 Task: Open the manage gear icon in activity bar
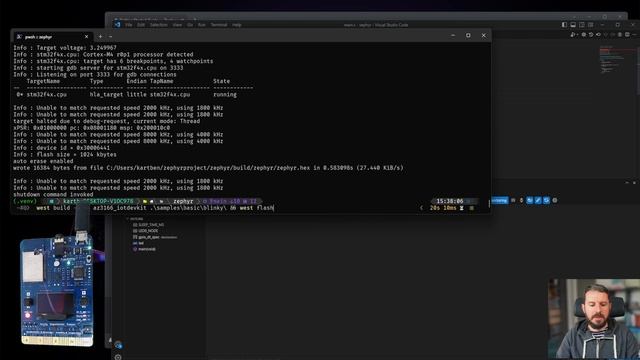point(118,357)
